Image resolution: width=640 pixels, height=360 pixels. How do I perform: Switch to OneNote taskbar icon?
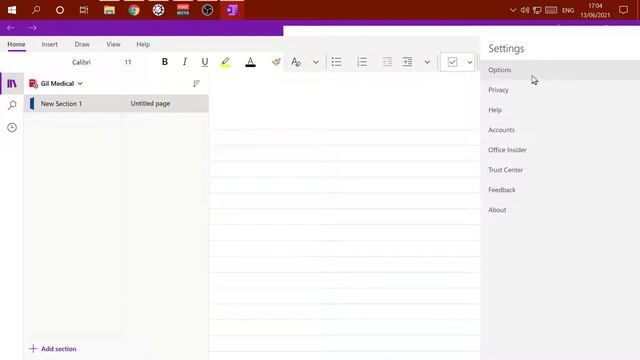[x=232, y=10]
